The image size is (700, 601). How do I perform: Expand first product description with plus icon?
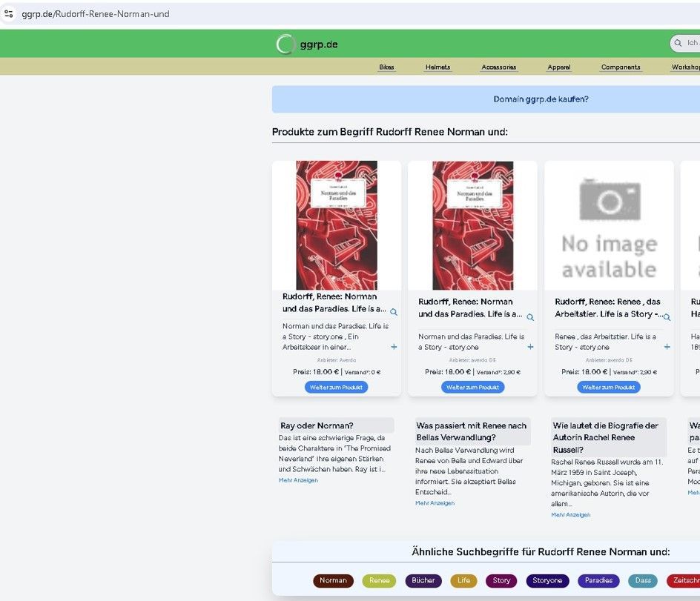tap(394, 347)
